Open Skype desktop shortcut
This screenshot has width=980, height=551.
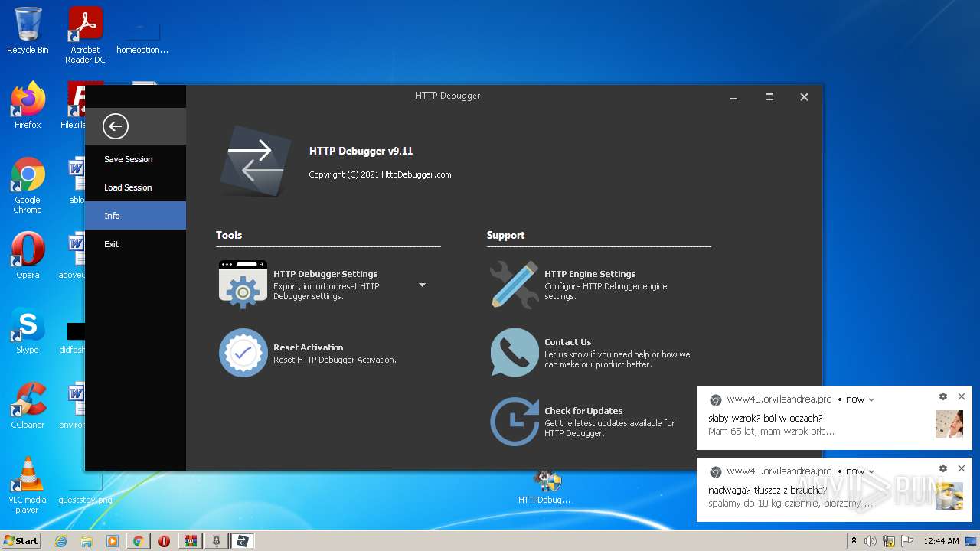point(28,331)
